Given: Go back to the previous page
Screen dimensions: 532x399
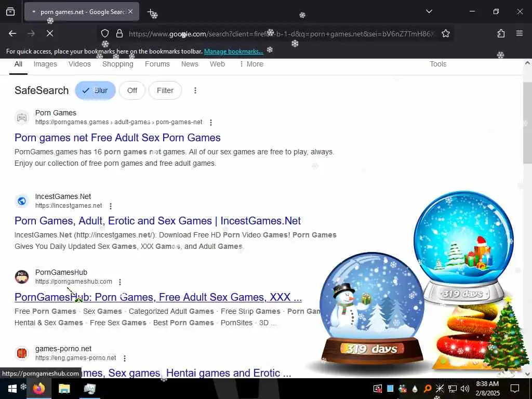Looking at the screenshot, I should coord(12,33).
